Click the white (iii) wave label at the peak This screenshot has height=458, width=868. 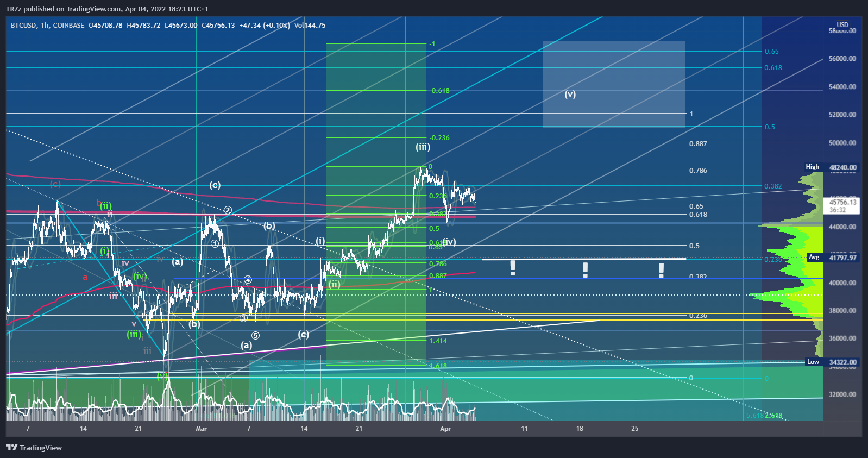[423, 147]
